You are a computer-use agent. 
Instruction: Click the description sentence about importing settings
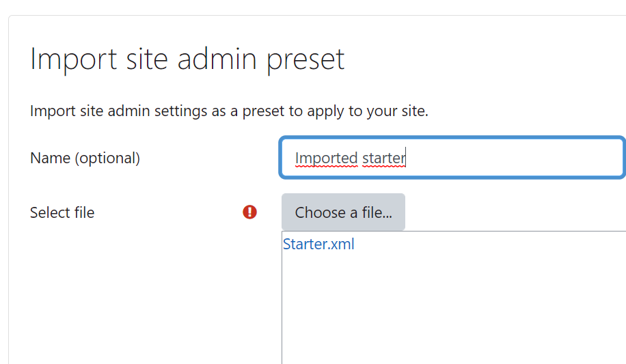229,111
